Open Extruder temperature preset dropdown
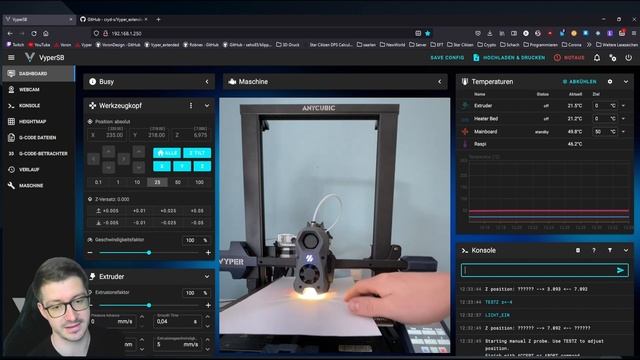The width and height of the screenshot is (640, 360). [x=623, y=106]
